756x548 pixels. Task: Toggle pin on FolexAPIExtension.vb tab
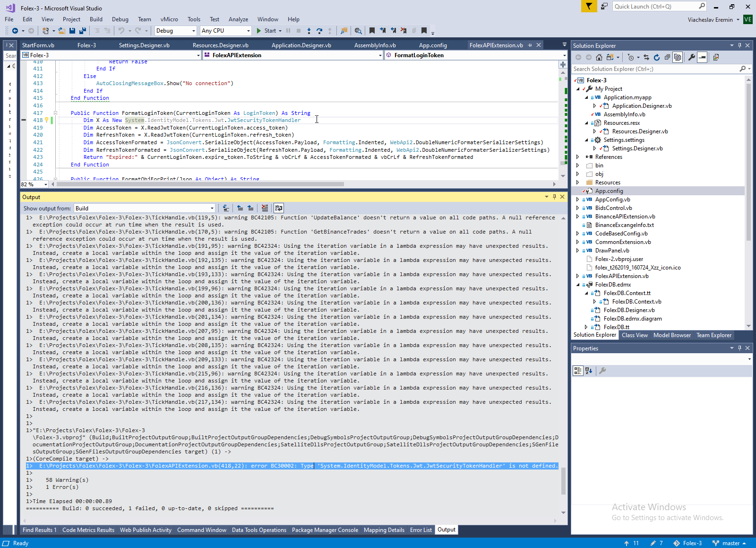click(x=530, y=45)
